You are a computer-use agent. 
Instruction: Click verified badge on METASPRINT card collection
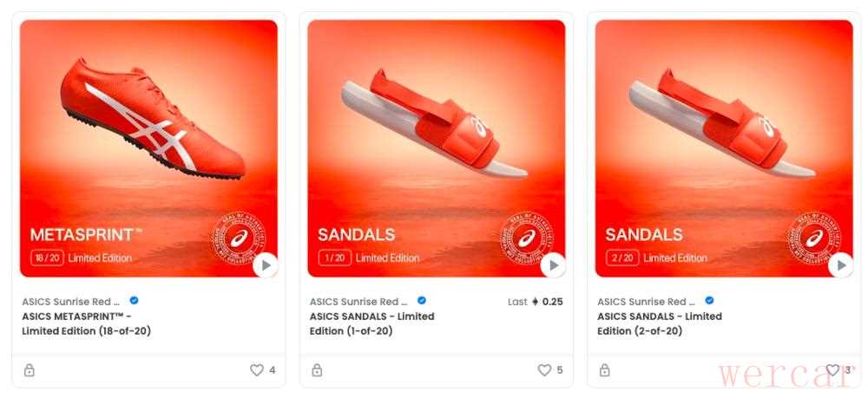click(x=134, y=301)
